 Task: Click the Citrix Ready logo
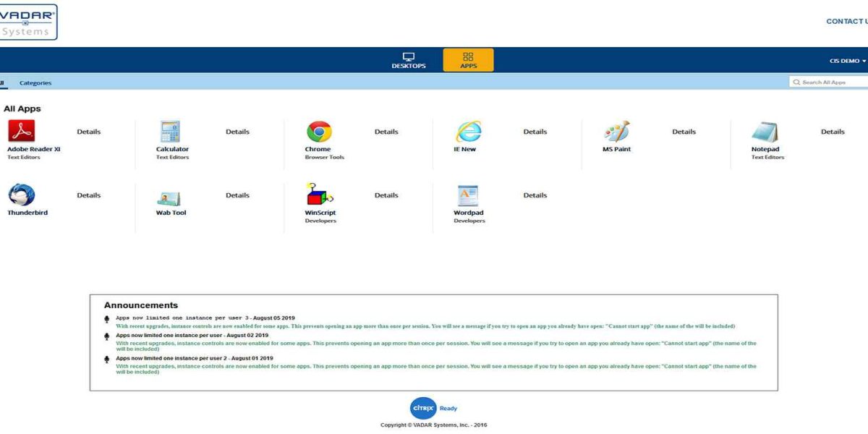tap(422, 408)
